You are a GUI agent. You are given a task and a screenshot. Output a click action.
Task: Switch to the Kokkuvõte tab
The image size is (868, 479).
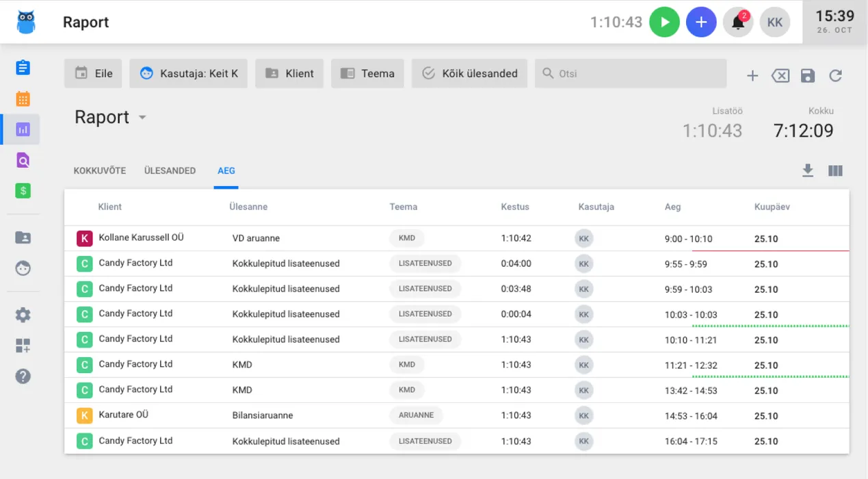point(100,171)
